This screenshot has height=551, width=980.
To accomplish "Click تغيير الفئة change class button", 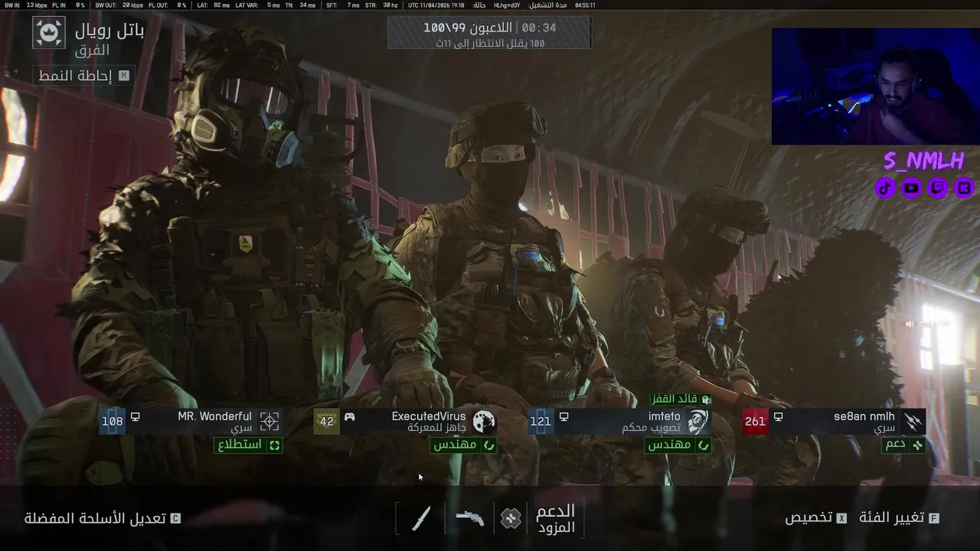I will (x=899, y=518).
